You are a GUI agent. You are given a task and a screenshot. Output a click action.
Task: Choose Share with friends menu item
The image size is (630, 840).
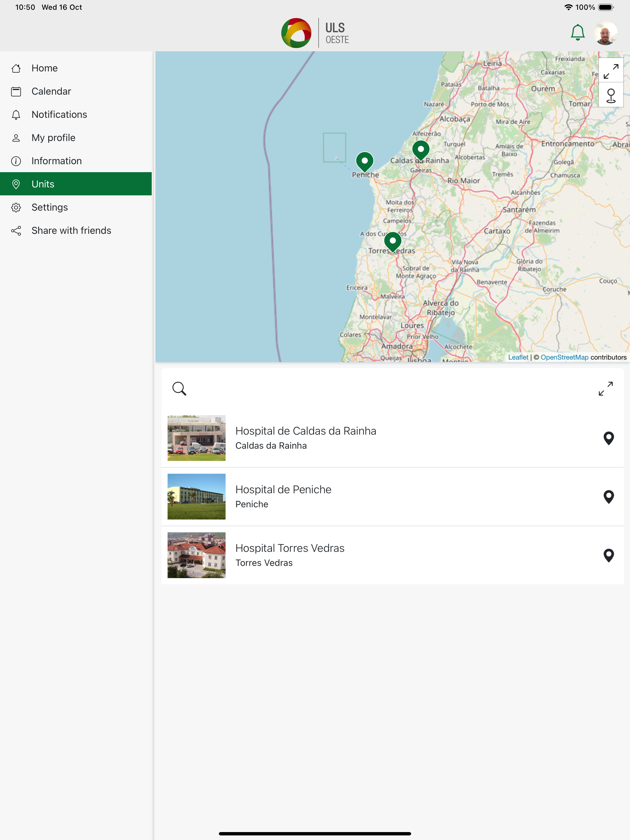coord(76,230)
